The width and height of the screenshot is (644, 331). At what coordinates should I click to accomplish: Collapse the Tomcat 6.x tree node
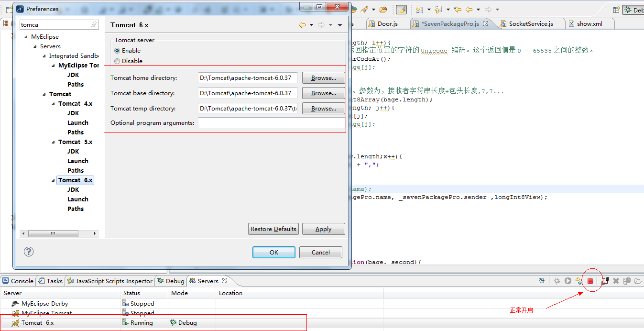click(54, 180)
